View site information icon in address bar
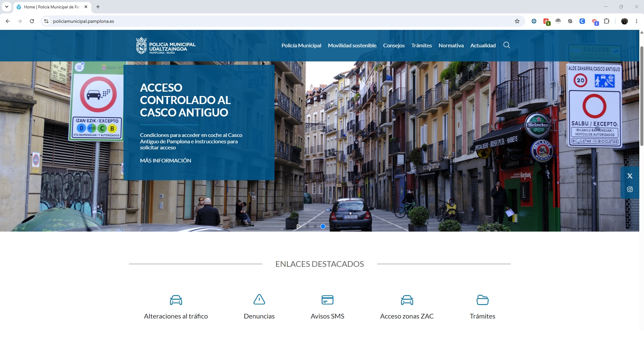 (x=46, y=21)
